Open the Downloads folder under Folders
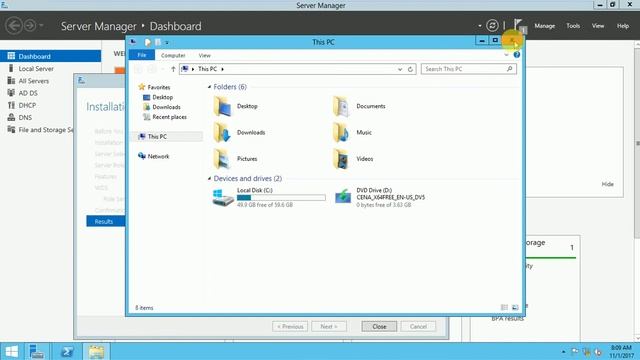Screen dimensions: 640x360 coord(222,133)
